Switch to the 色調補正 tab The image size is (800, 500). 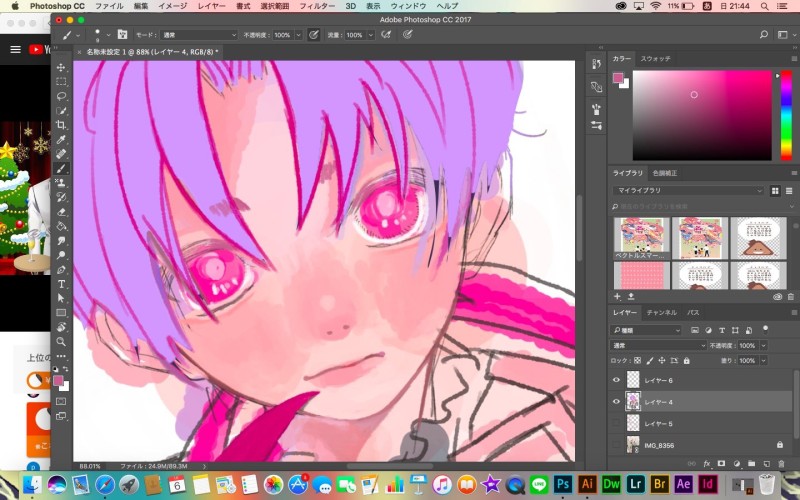click(x=665, y=173)
